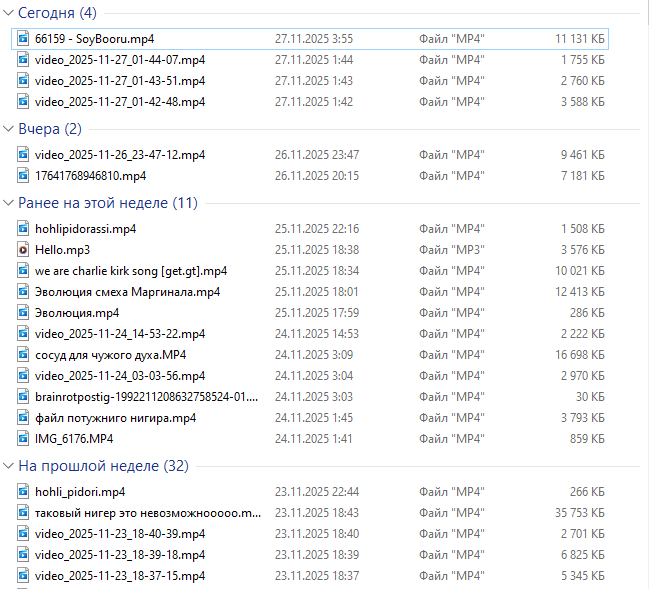The width and height of the screenshot is (649, 589).
Task: Click the icon beside video_2025-11-27_01-42-48.mp4
Action: 23,101
